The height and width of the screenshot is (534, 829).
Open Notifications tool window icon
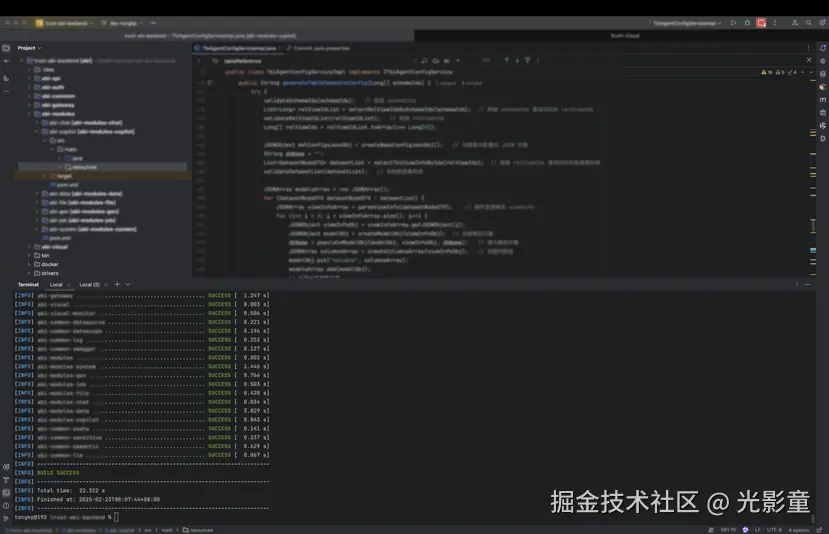[823, 48]
